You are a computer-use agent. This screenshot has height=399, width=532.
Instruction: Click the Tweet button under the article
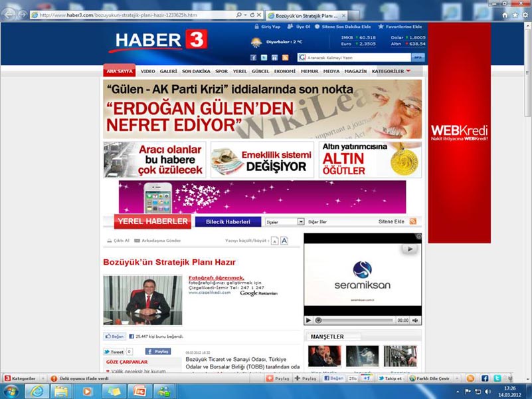tap(114, 352)
